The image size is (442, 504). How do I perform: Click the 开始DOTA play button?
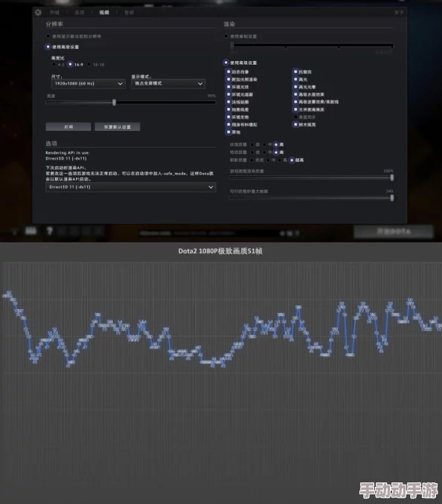pos(394,232)
